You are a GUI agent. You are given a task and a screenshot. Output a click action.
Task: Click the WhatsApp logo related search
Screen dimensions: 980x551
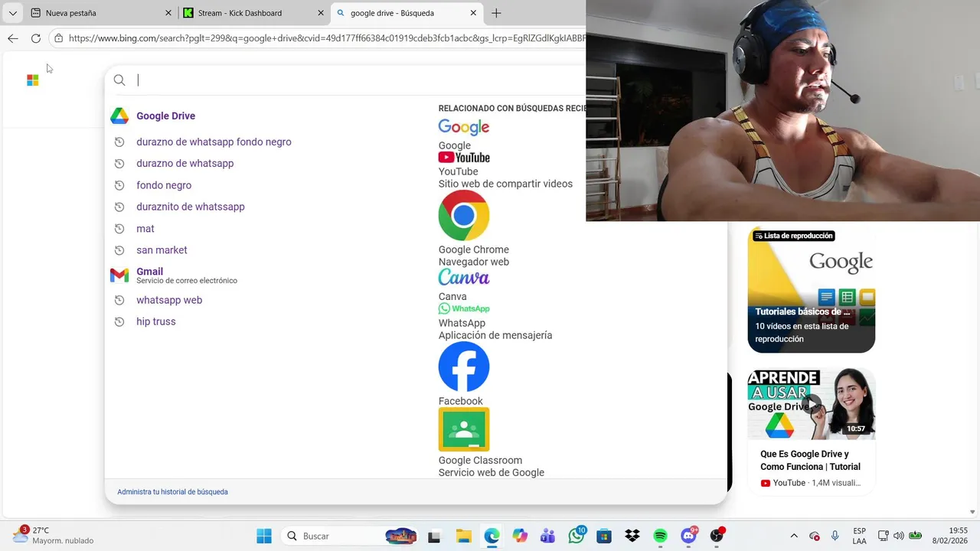[x=464, y=308]
